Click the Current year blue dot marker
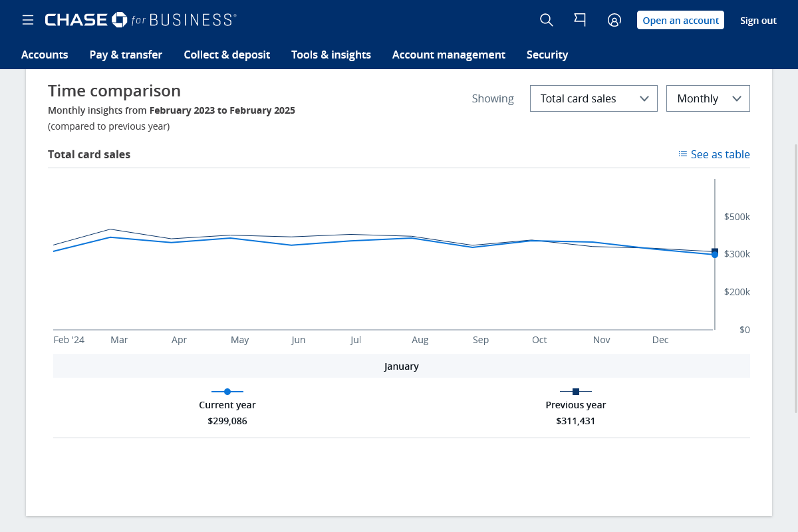The width and height of the screenshot is (798, 532). (x=227, y=392)
